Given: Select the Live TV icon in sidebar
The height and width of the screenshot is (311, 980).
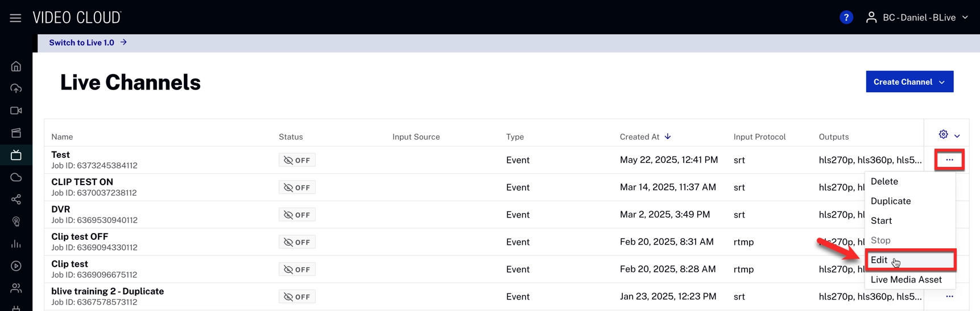Looking at the screenshot, I should coord(16,155).
